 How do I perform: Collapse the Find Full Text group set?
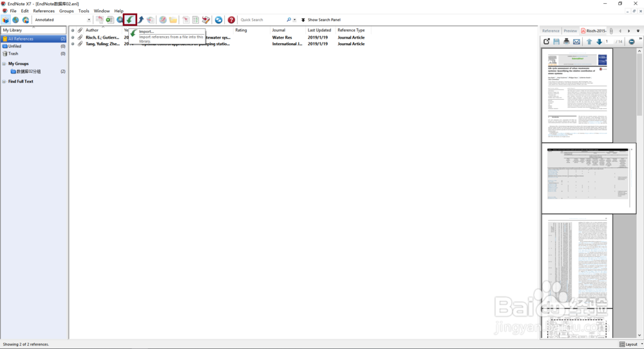point(4,81)
